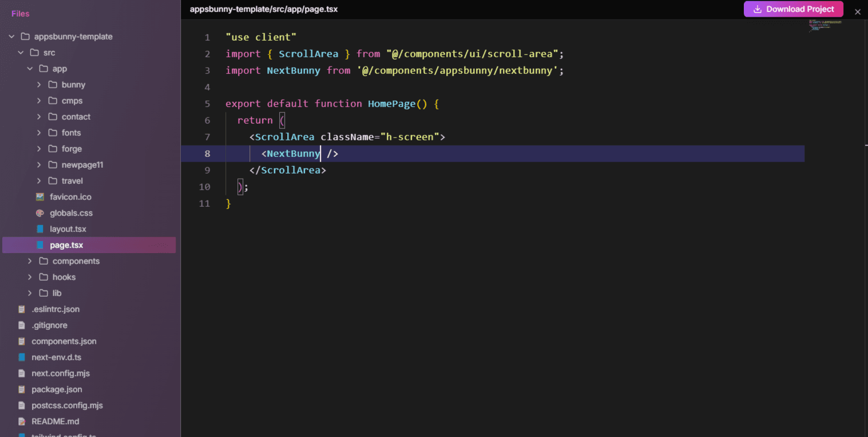
Task: Expand the lib folder chevron
Action: coord(30,293)
